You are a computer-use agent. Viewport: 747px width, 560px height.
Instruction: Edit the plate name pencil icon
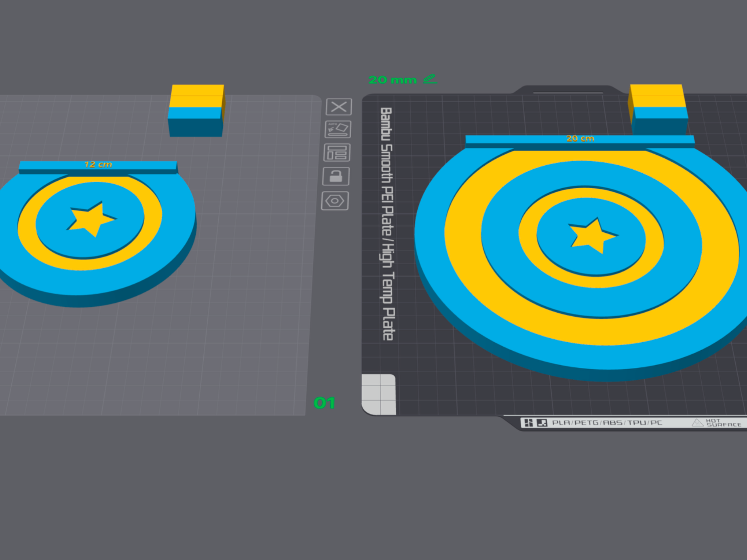[x=430, y=79]
